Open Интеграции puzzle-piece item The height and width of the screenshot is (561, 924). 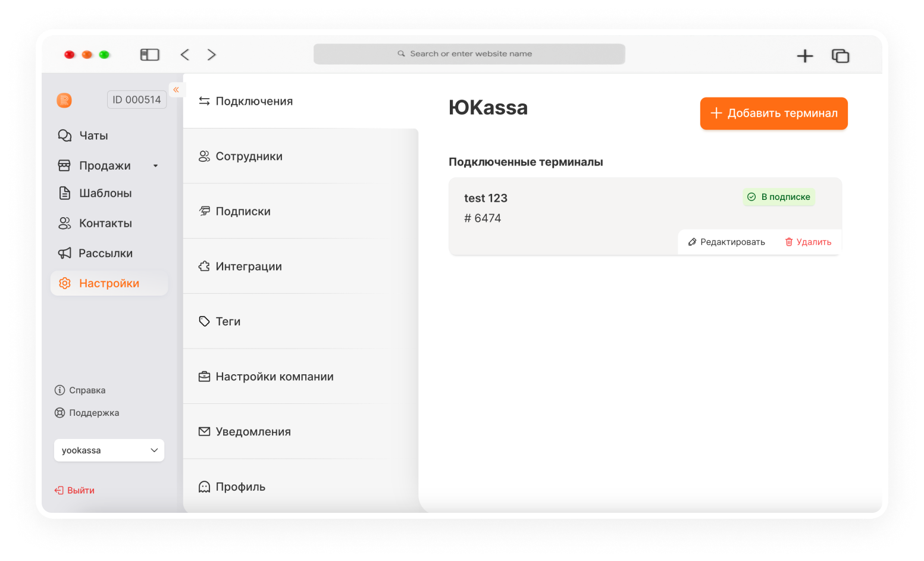[x=248, y=267]
